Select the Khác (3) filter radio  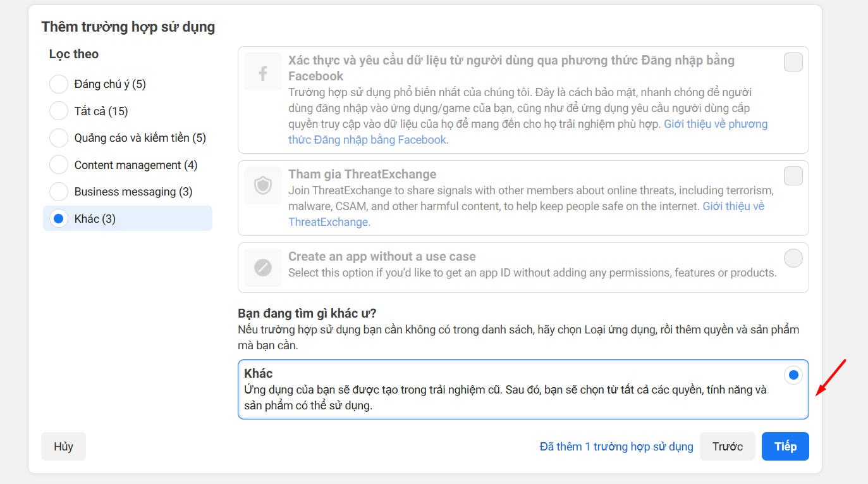coord(59,219)
